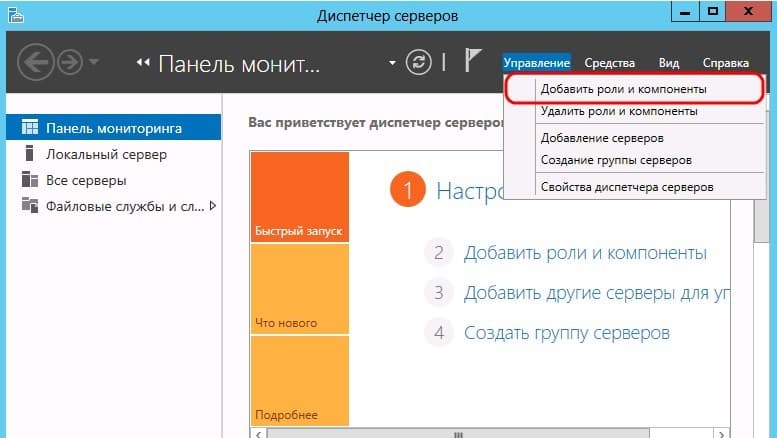Refresh the Server Manager dashboard

[x=419, y=62]
